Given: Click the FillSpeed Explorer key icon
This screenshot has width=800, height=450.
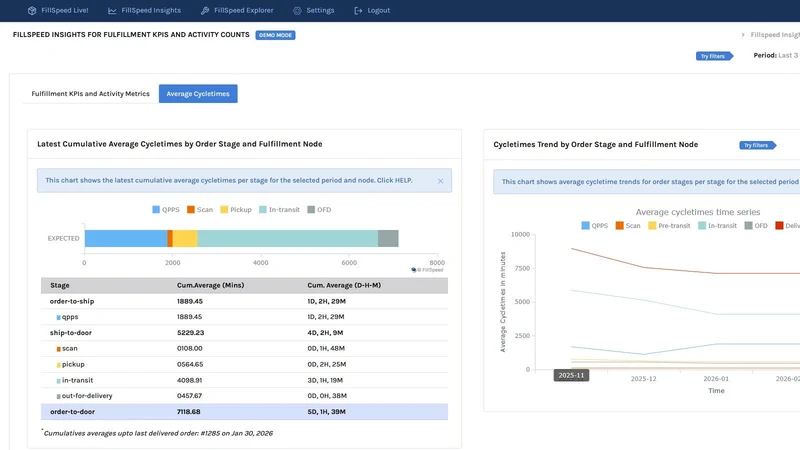Looking at the screenshot, I should [205, 10].
